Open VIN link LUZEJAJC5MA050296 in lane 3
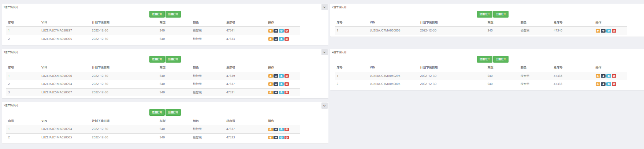Viewport: 644px width, 149px height. click(57, 76)
